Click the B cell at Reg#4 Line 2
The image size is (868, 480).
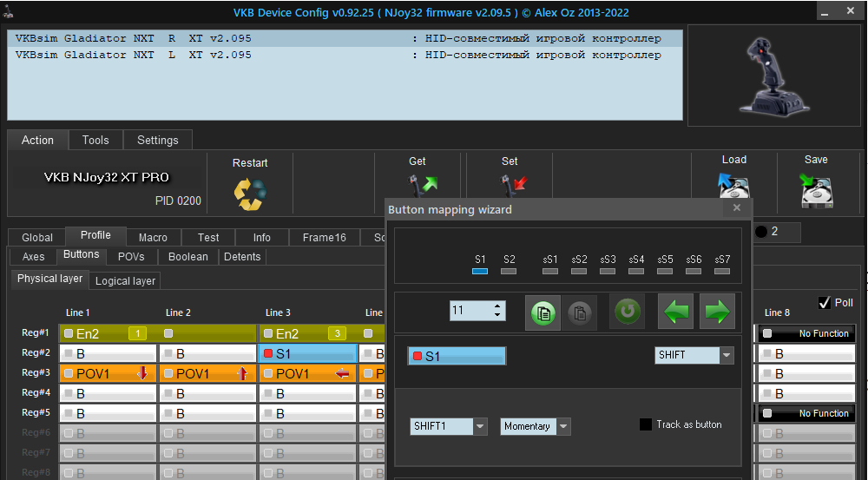207,393
